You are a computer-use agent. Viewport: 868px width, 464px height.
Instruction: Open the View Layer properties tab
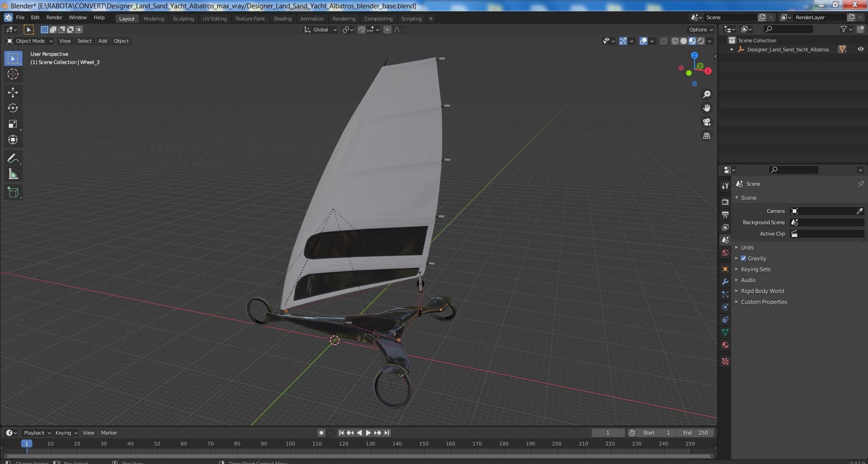tap(725, 227)
